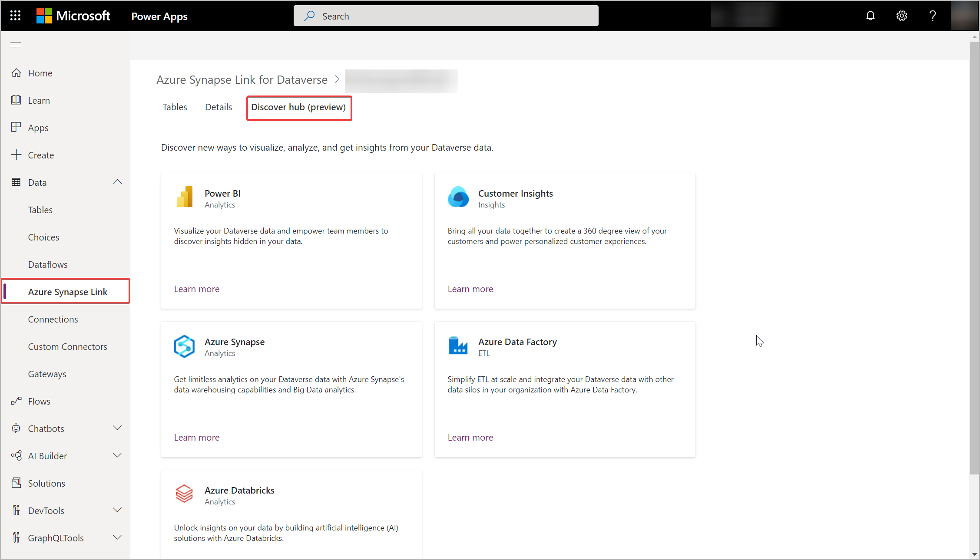
Task: Click the Azure Synapse Analytics icon
Action: tap(185, 346)
